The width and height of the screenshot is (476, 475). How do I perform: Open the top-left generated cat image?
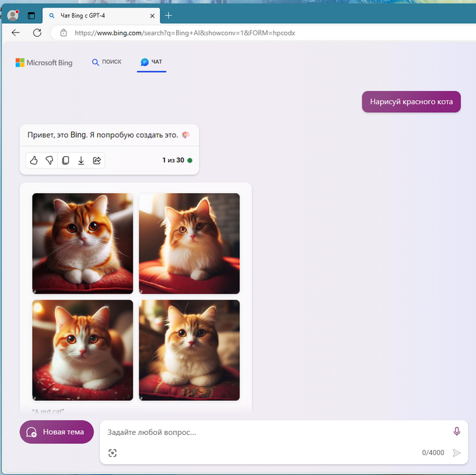[x=82, y=243]
